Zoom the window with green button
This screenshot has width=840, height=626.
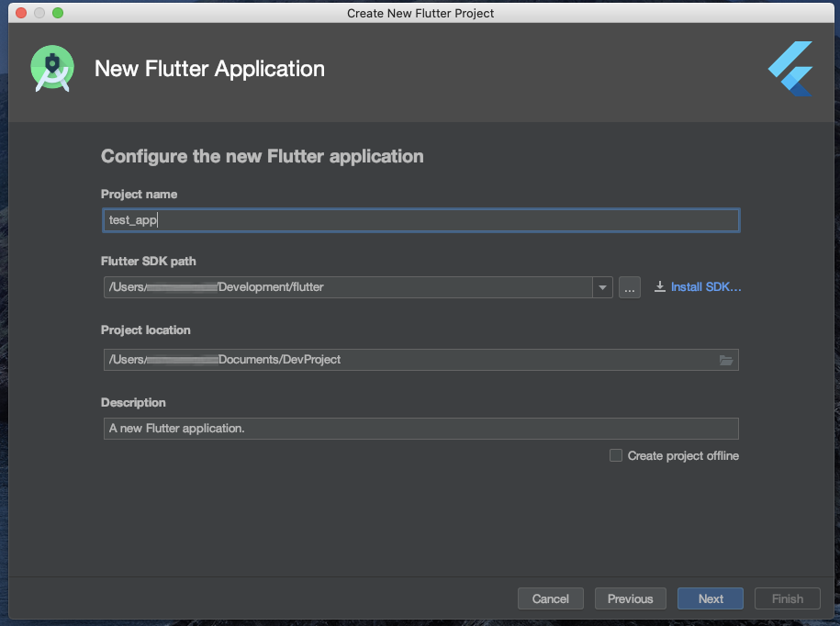pyautogui.click(x=58, y=13)
